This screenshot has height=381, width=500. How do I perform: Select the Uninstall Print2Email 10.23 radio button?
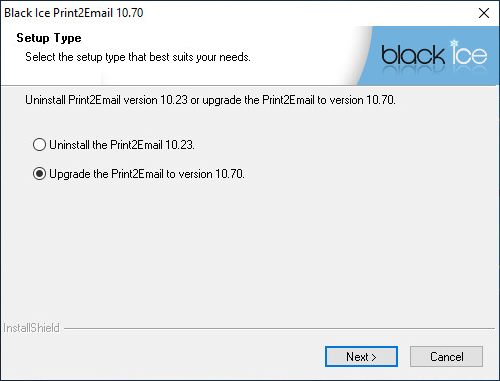(x=39, y=145)
